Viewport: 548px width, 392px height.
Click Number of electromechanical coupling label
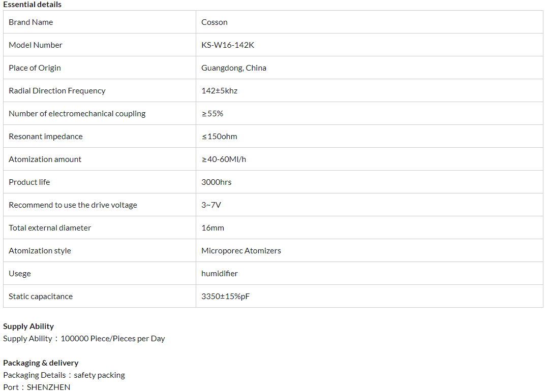(77, 114)
